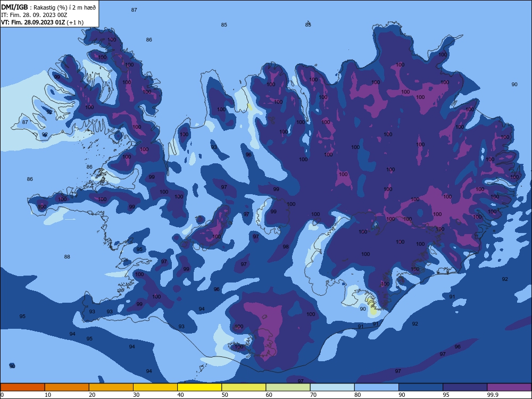The image size is (532, 399).
Task: Select the orange 10–20 legend swatch
Action: [67, 387]
